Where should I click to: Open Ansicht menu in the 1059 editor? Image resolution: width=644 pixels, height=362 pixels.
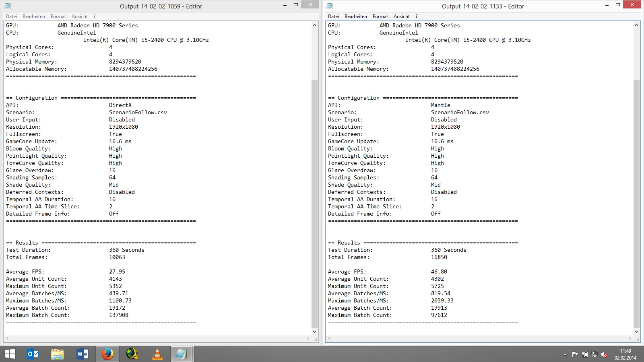point(80,16)
